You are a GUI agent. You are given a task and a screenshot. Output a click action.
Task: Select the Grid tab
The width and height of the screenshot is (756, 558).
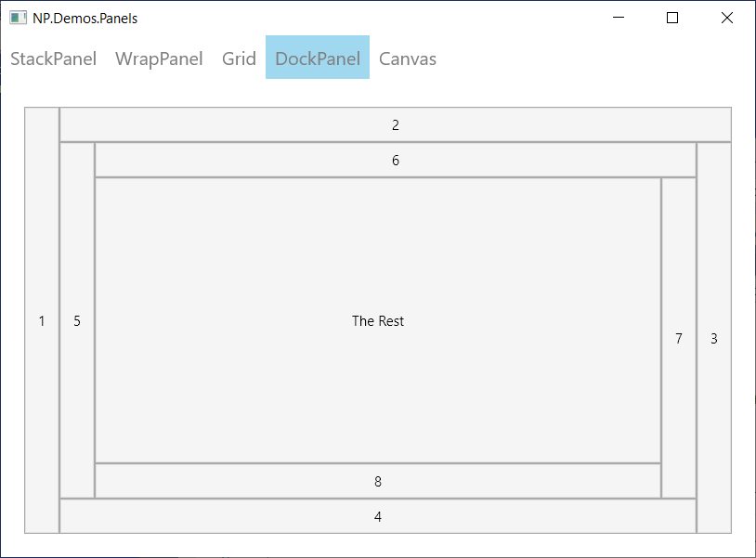coord(239,58)
